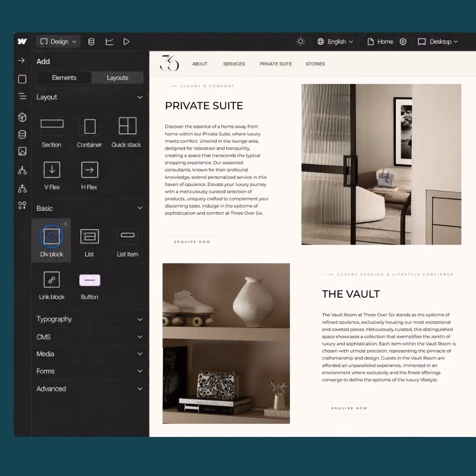Click the Add panel title

(x=43, y=61)
